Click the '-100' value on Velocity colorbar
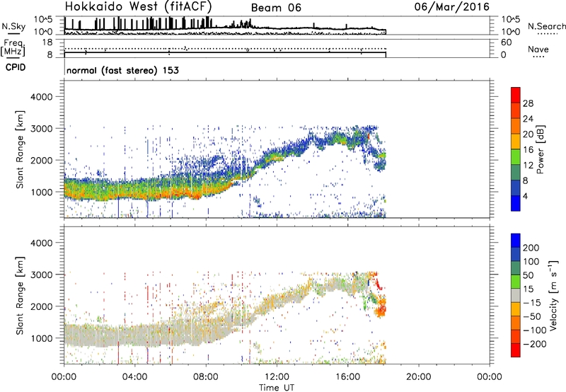566x392 pixels. [534, 330]
